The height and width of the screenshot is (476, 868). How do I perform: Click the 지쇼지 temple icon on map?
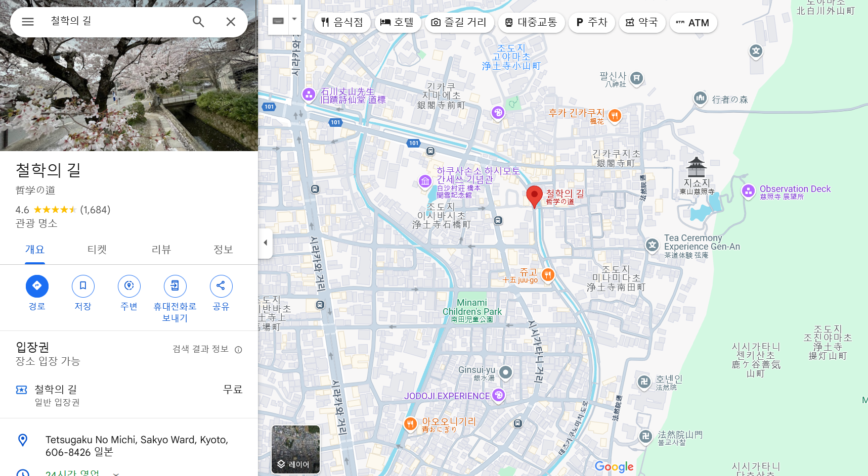696,167
